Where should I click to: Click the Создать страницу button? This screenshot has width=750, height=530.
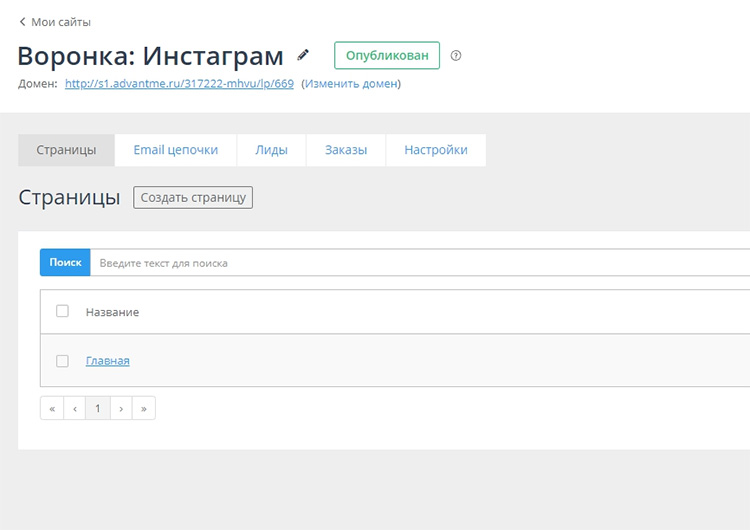(193, 197)
